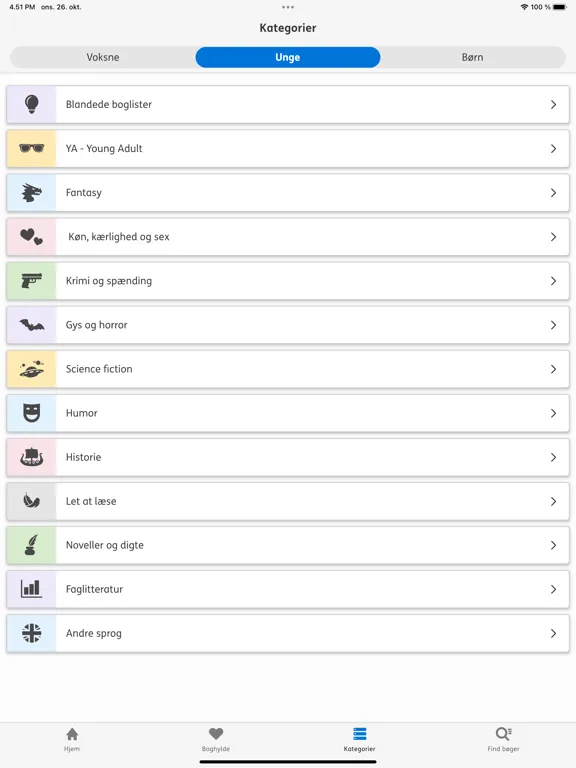The width and height of the screenshot is (576, 768).
Task: Open the Hjem home tab
Action: coord(72,739)
